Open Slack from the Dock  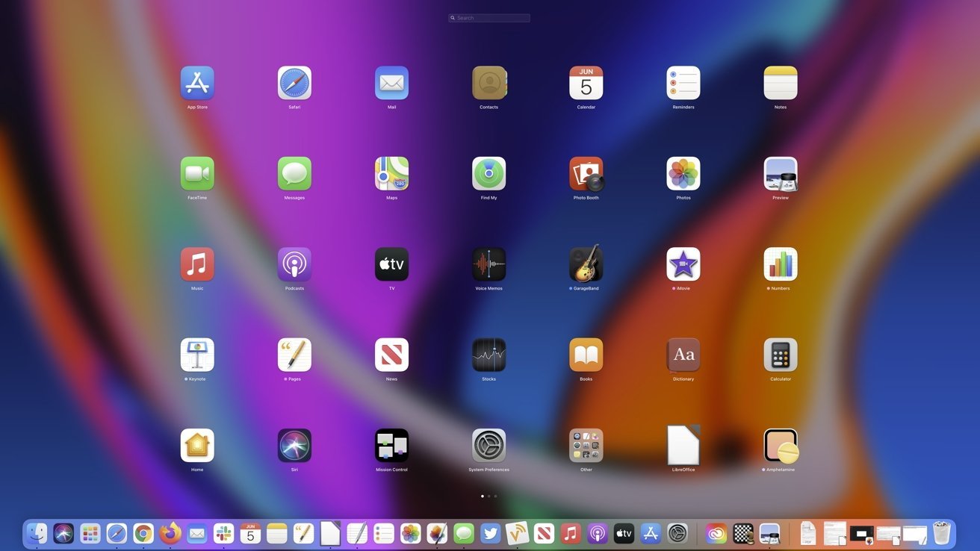(x=223, y=533)
